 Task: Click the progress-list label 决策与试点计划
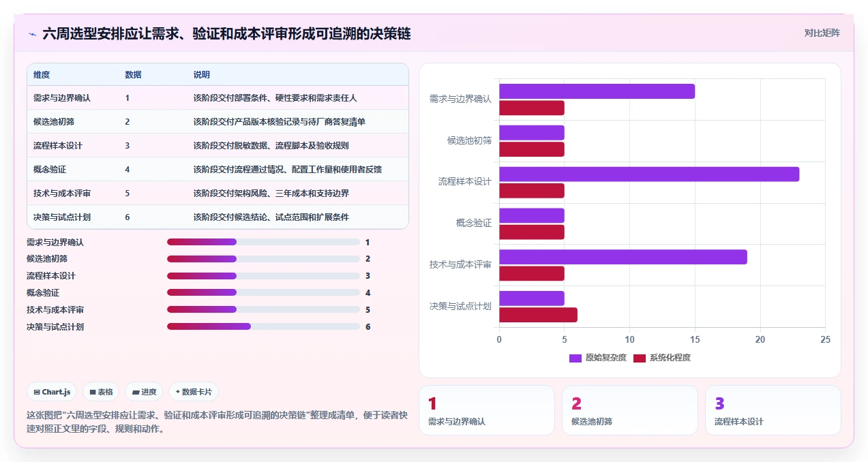[55, 326]
